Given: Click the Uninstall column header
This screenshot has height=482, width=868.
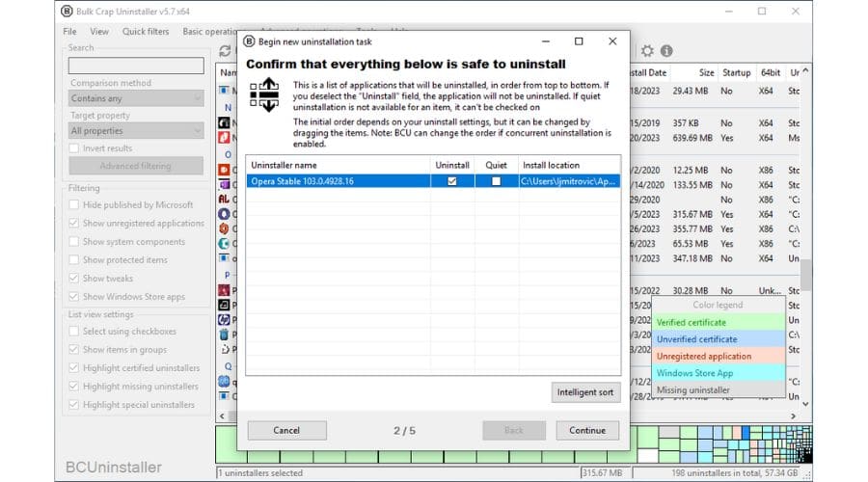Looking at the screenshot, I should 452,165.
